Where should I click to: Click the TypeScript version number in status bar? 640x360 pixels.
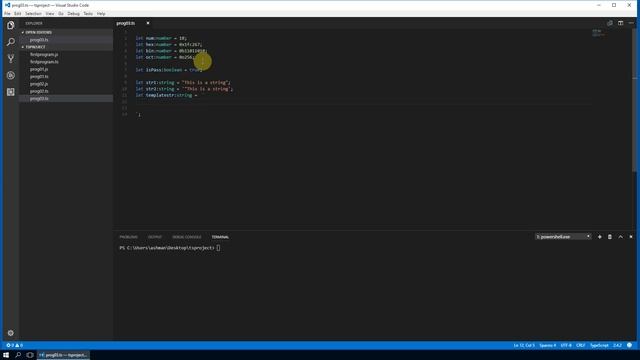tap(617, 345)
